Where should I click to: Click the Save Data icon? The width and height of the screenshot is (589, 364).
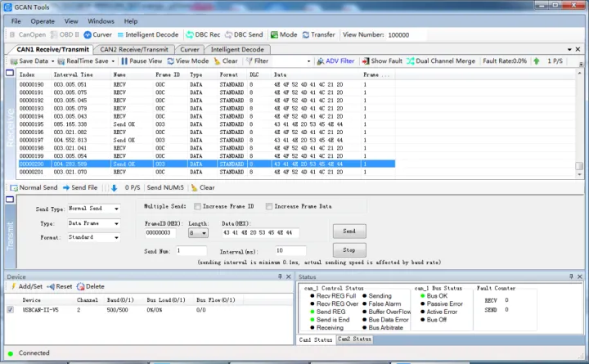(13, 61)
